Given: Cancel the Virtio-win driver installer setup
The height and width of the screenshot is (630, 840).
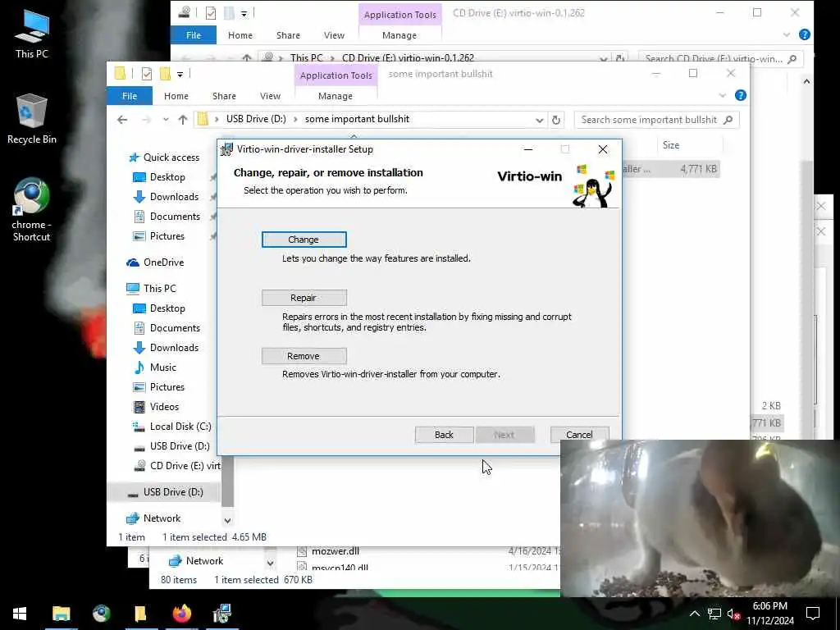Looking at the screenshot, I should tap(580, 435).
